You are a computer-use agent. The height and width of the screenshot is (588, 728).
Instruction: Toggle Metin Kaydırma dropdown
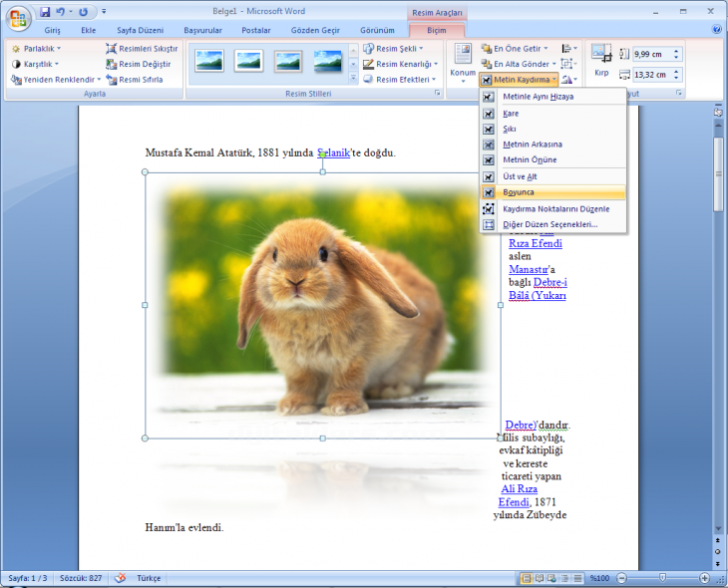[519, 80]
